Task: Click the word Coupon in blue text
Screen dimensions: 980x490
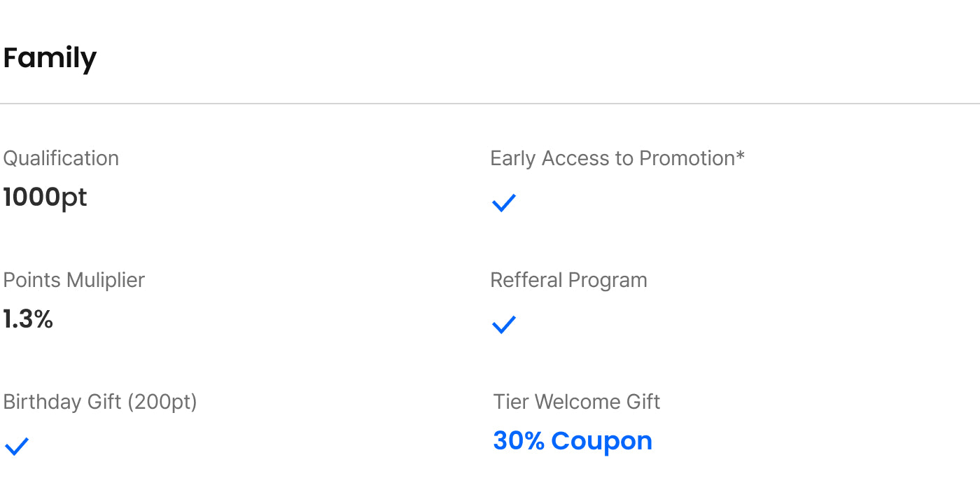Action: [x=601, y=441]
